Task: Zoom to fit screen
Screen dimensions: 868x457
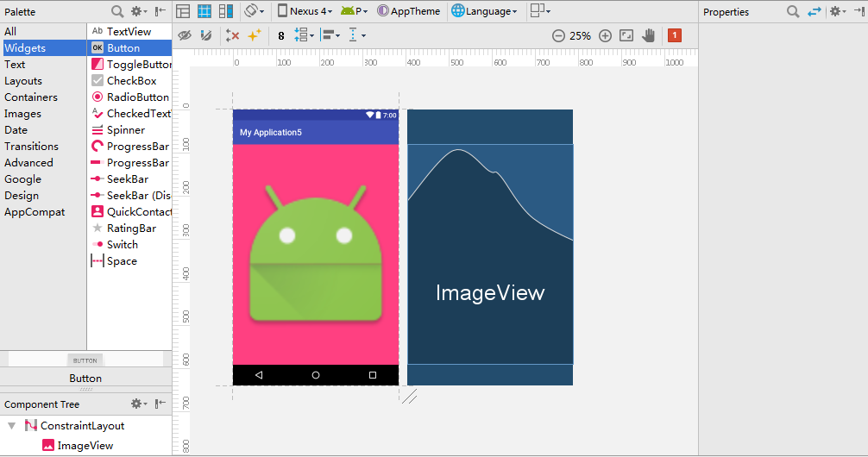Action: pos(626,36)
